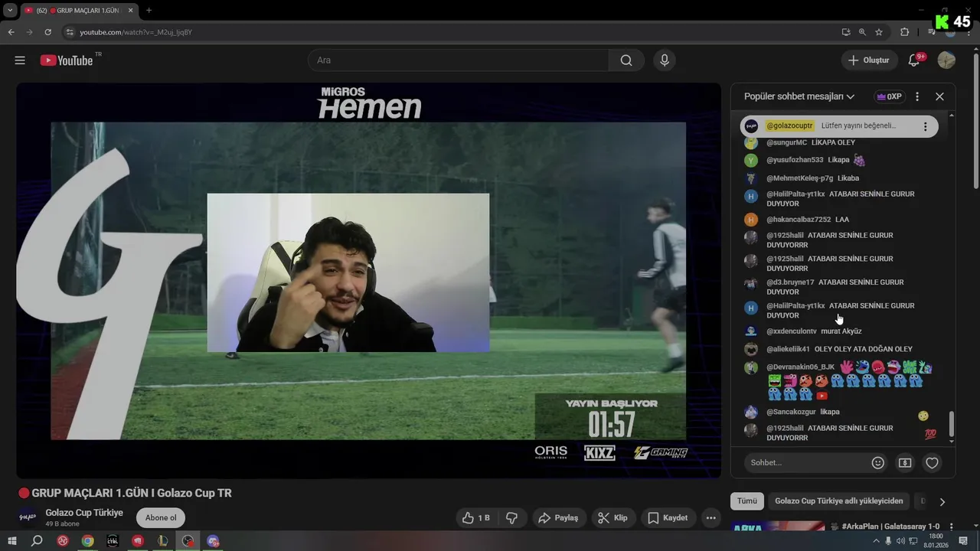The height and width of the screenshot is (551, 980).
Task: Open the notifications bell
Action: pos(914,60)
